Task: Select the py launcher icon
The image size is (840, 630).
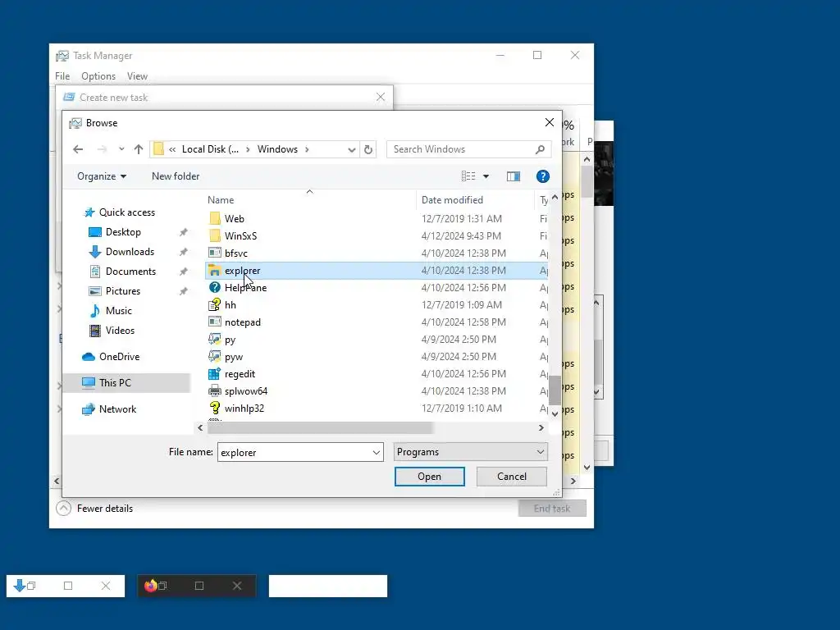Action: point(215,339)
